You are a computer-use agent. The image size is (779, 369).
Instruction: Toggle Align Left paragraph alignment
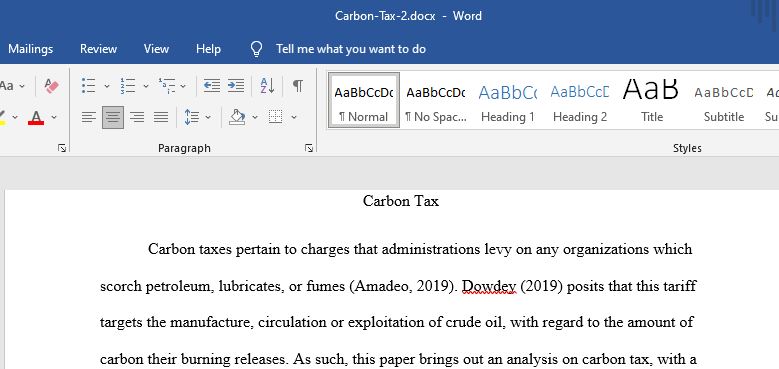pyautogui.click(x=89, y=117)
